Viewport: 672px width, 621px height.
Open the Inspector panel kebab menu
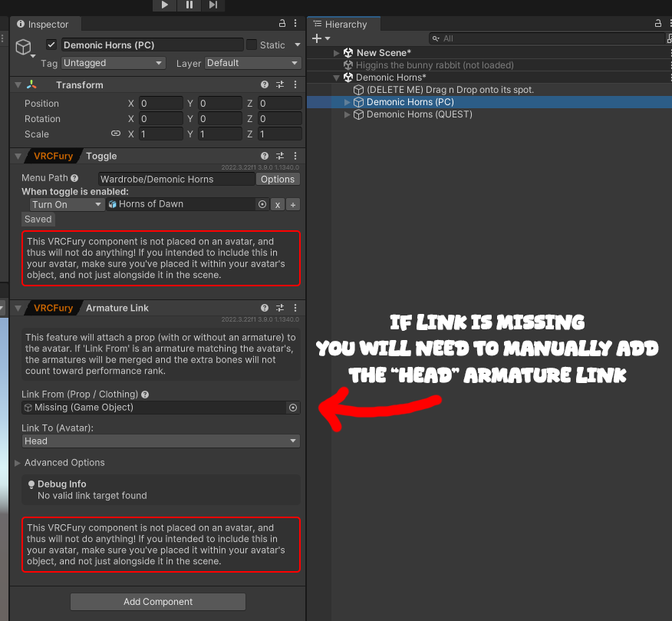(x=295, y=24)
